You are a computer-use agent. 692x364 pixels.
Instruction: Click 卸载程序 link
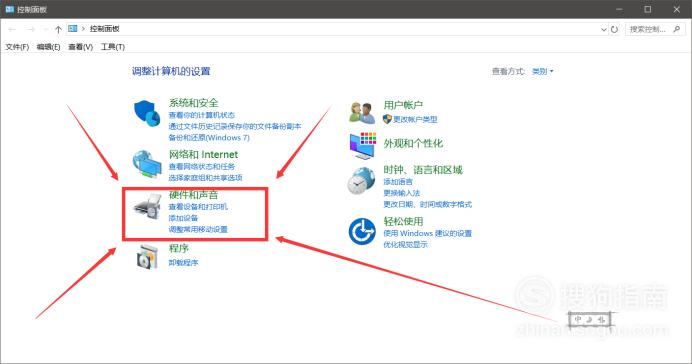(184, 263)
